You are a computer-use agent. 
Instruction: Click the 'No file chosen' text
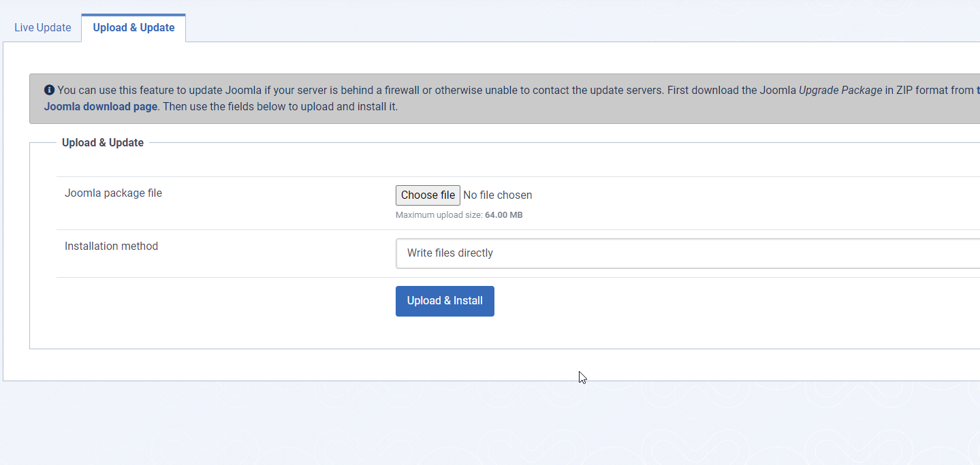pos(498,195)
